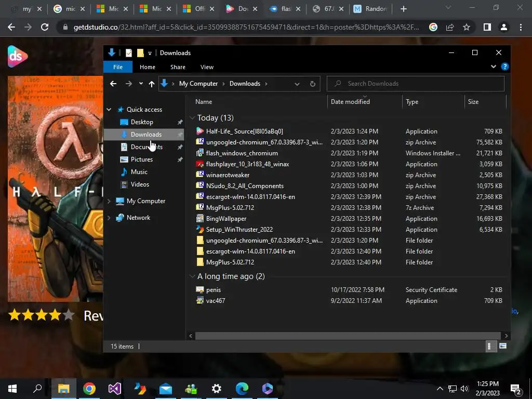Image resolution: width=532 pixels, height=399 pixels.
Task: Click the Chrome URL address bar
Action: (246, 27)
